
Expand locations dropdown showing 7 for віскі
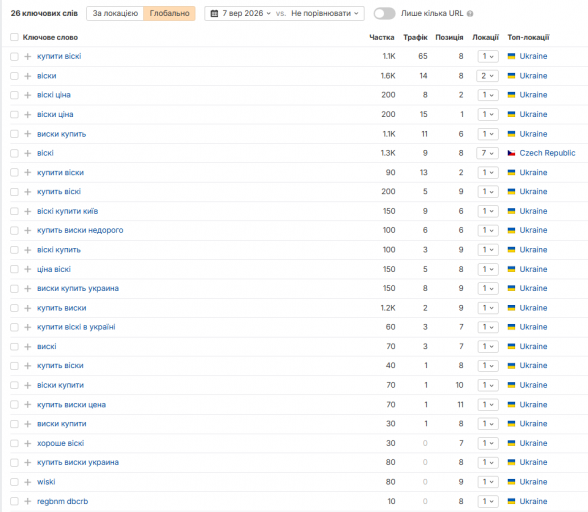point(488,153)
